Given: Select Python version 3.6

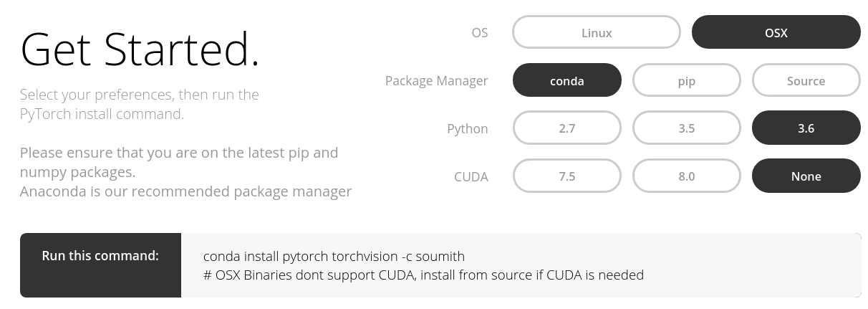Looking at the screenshot, I should (806, 128).
